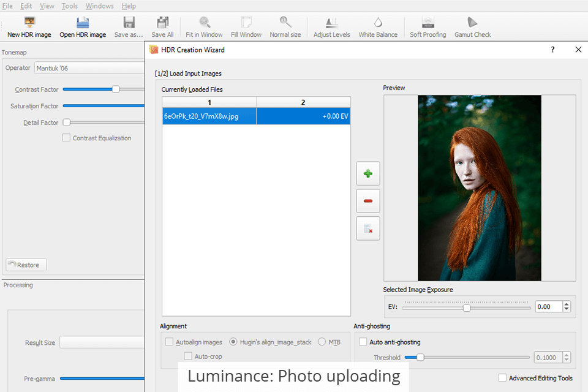The width and height of the screenshot is (588, 392).
Task: Click the preview photo of the red-haired woman
Action: point(479,187)
